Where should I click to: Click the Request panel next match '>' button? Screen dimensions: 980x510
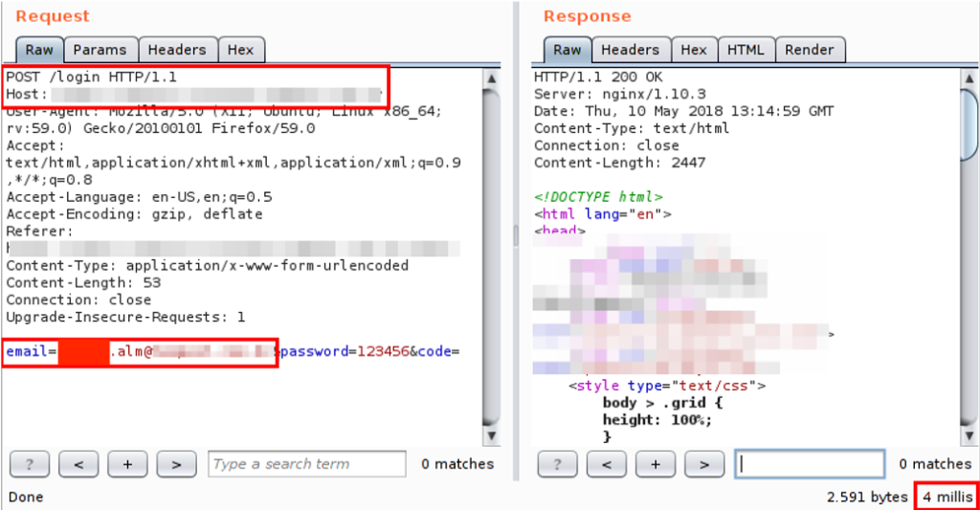click(176, 464)
